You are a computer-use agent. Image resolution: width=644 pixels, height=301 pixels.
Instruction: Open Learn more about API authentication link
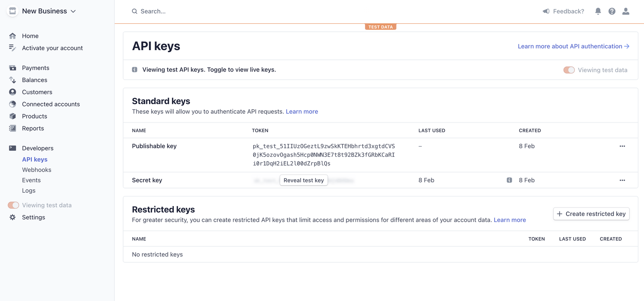coord(573,46)
